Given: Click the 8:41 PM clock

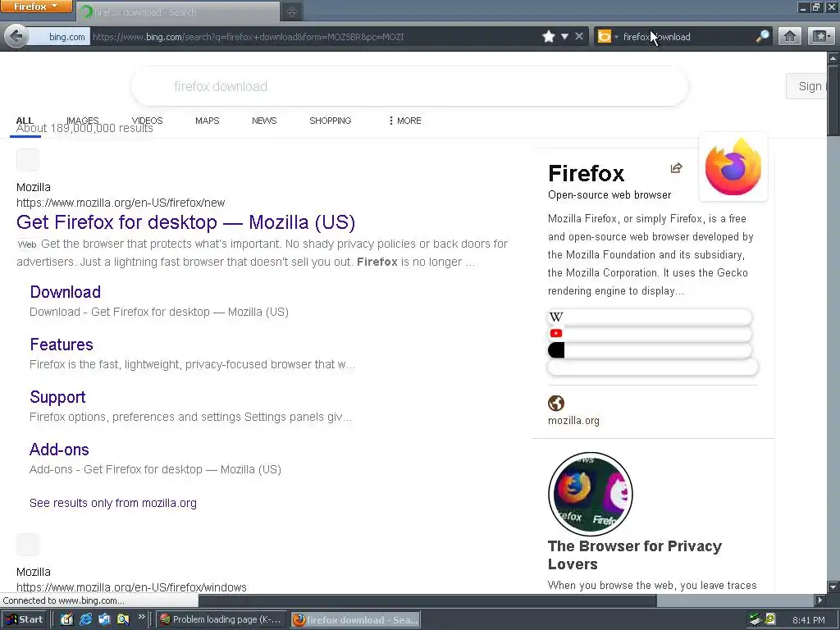Looking at the screenshot, I should 808,620.
